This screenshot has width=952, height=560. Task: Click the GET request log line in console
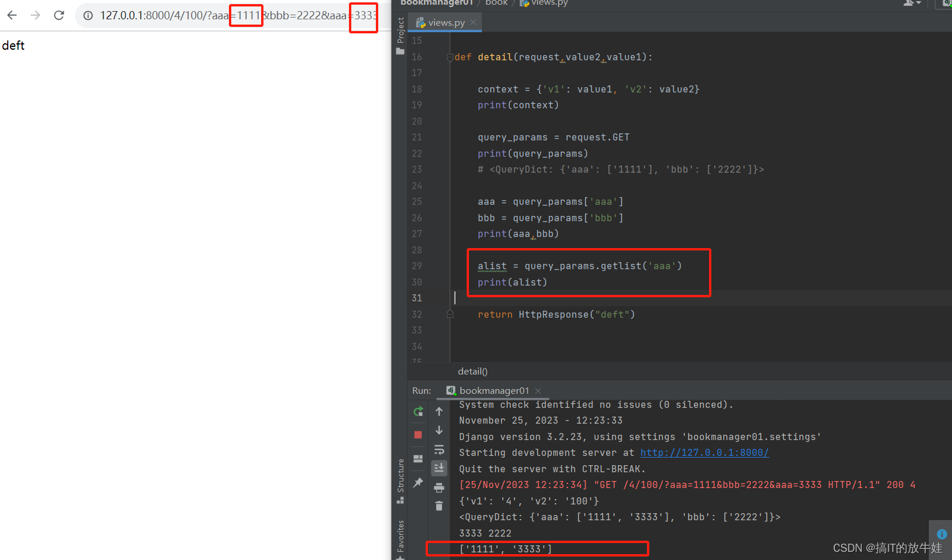point(687,485)
